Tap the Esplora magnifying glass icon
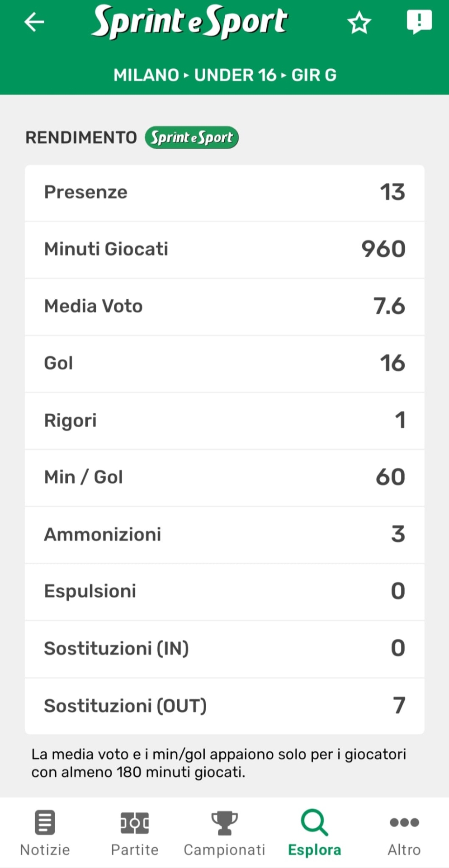 [314, 822]
